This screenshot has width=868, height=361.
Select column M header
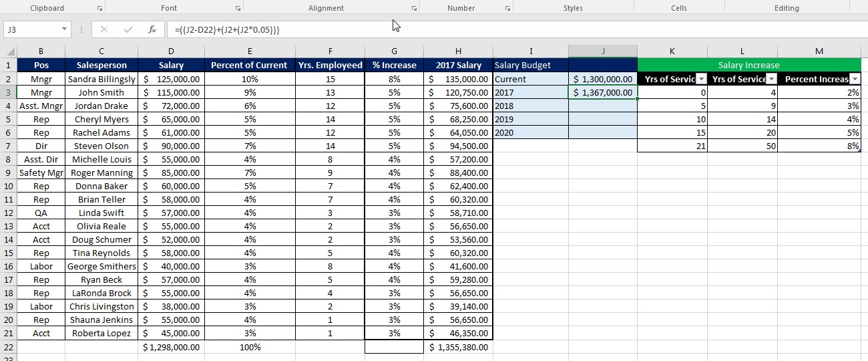pos(819,51)
